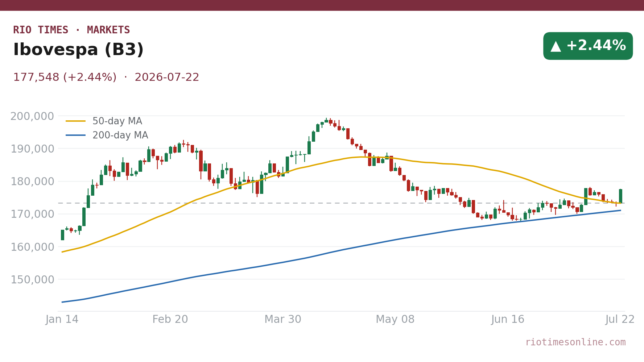This screenshot has width=644, height=362.
Task: Click the Jun 16 date label
Action: pyautogui.click(x=508, y=320)
